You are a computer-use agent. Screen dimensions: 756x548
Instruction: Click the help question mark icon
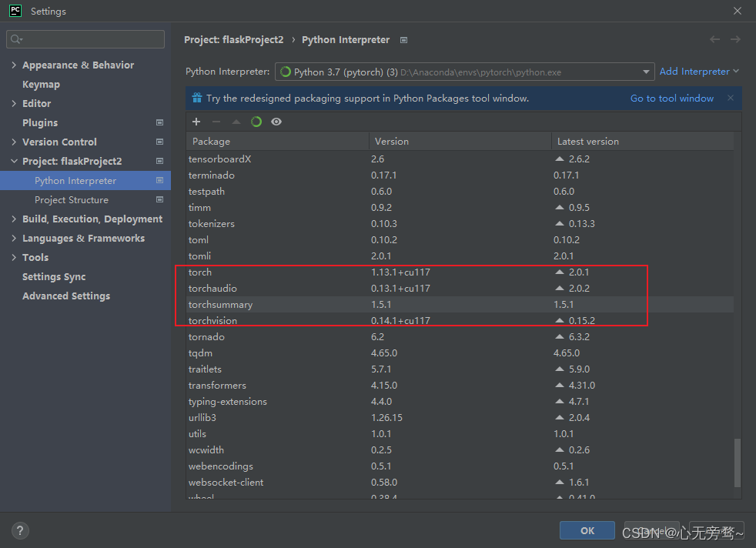[20, 530]
